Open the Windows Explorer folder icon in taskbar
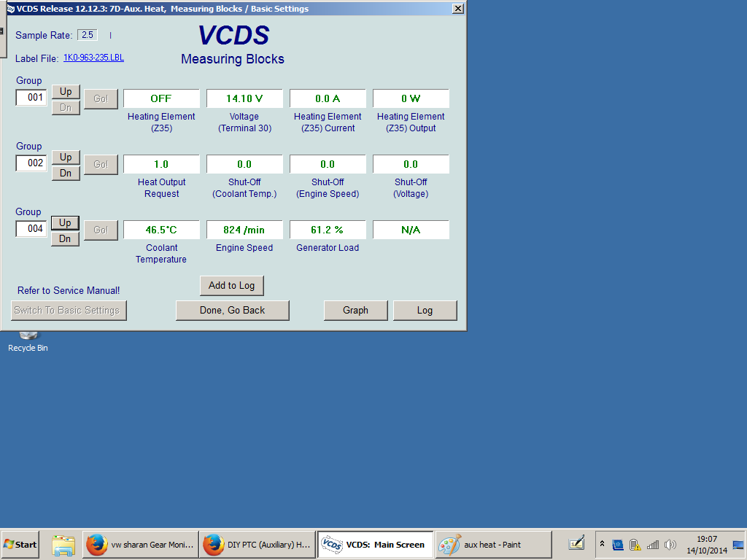The width and height of the screenshot is (747, 560). point(63,545)
